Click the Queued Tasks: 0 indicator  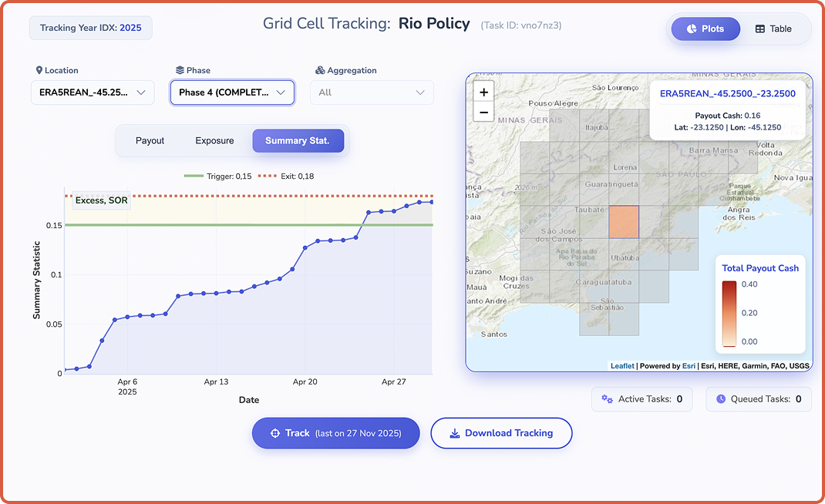pos(759,399)
